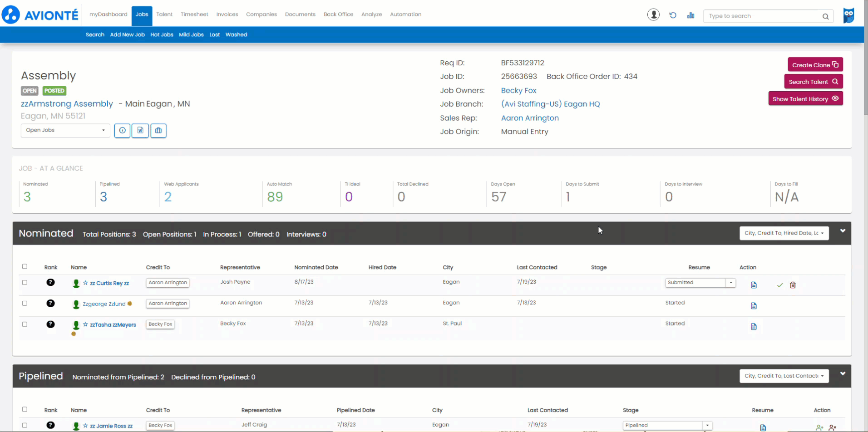The height and width of the screenshot is (432, 868).
Task: Open Pipelined stage dropdown for Jamie Ross
Action: tap(667, 426)
